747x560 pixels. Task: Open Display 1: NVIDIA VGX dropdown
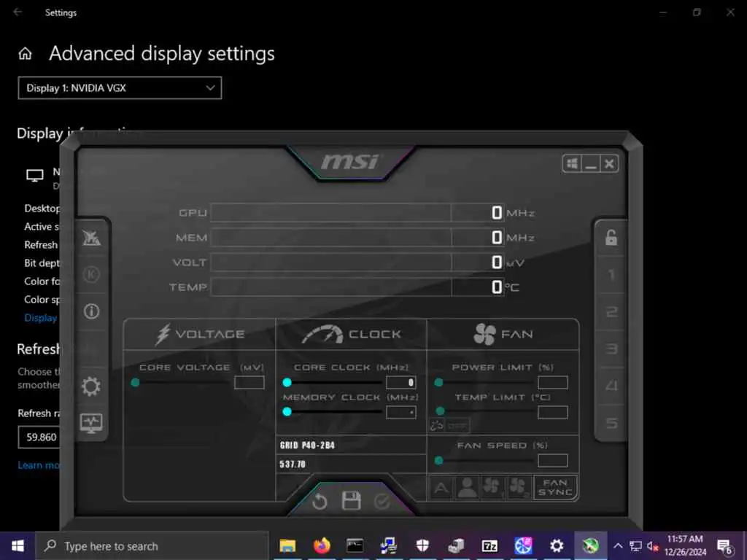(120, 88)
